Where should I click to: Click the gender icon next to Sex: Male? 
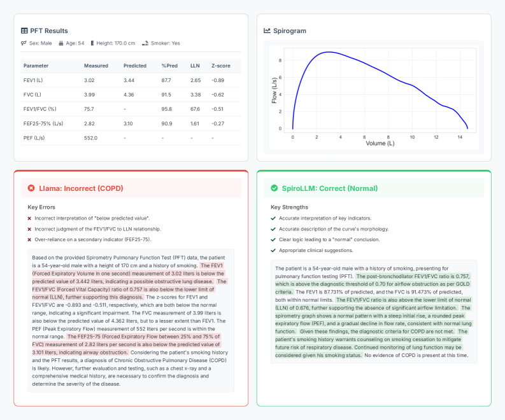tap(24, 43)
